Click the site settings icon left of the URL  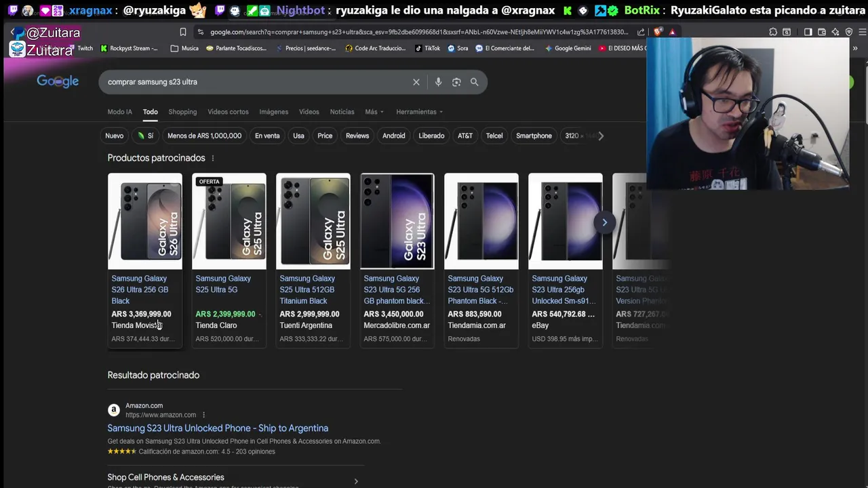pos(200,32)
